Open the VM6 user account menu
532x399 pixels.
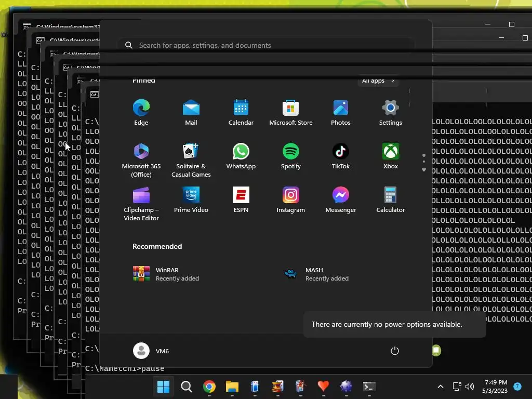[x=151, y=351]
